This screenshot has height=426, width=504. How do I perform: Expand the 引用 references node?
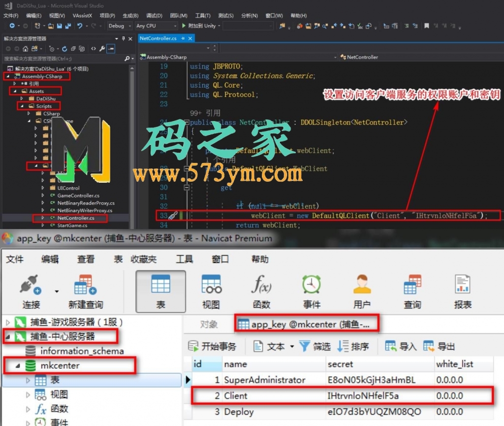point(15,84)
